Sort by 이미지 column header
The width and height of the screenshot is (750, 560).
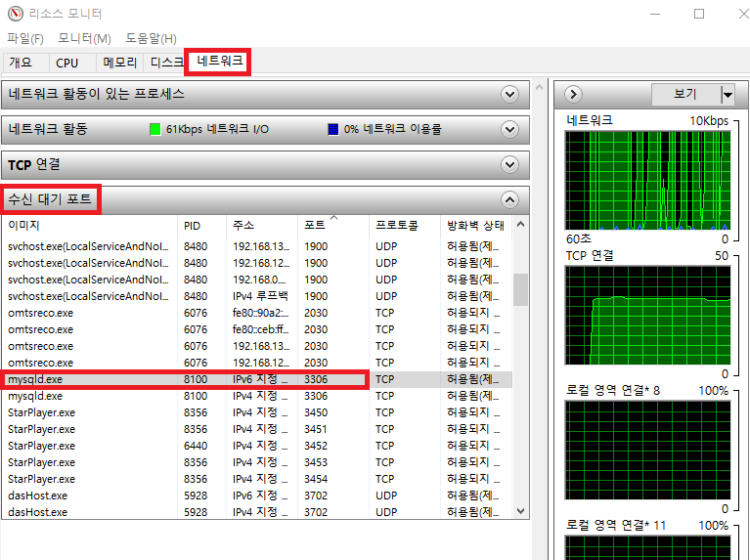(x=89, y=225)
